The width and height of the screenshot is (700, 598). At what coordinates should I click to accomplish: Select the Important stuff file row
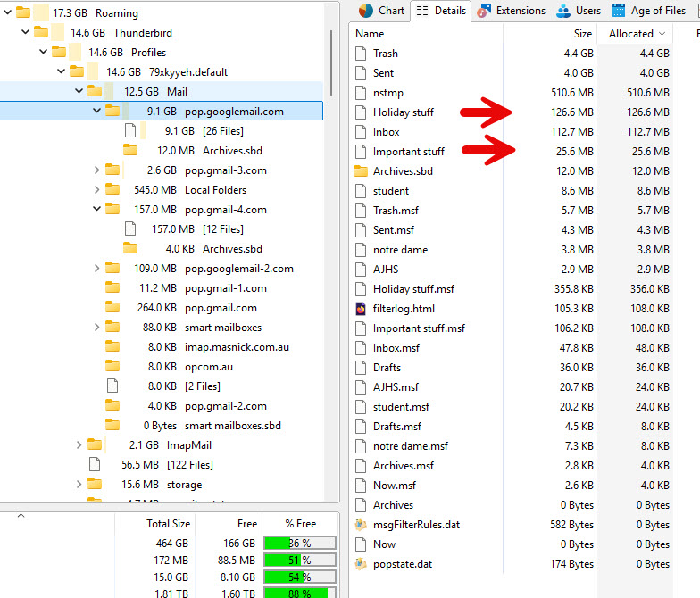[x=512, y=152]
